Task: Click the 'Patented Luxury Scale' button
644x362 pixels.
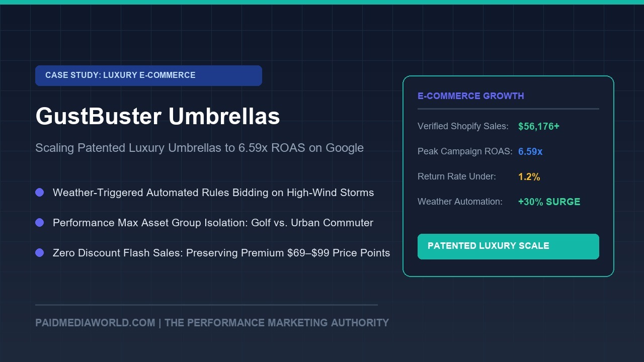Action: [508, 246]
